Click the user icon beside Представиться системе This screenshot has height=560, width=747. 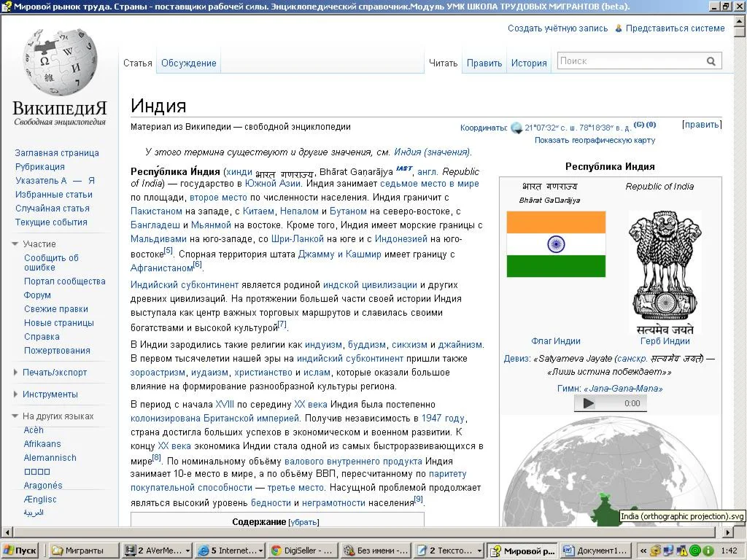(619, 28)
